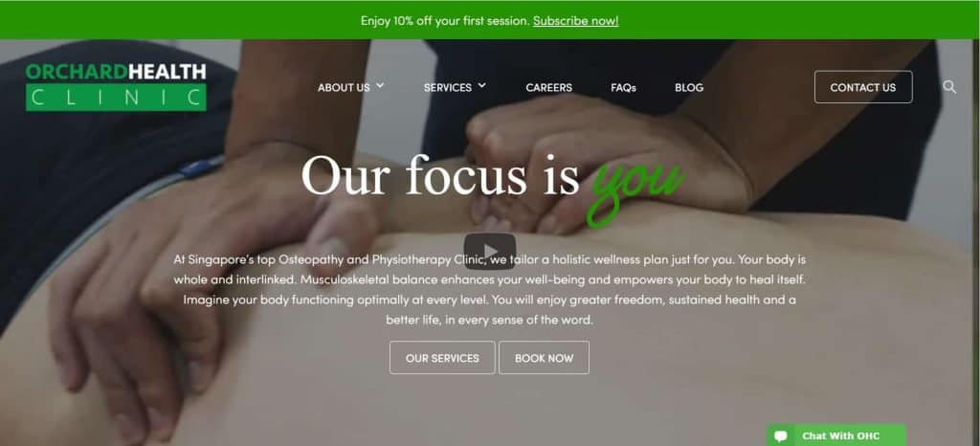Open the Chat With OHC widget

tap(836, 435)
